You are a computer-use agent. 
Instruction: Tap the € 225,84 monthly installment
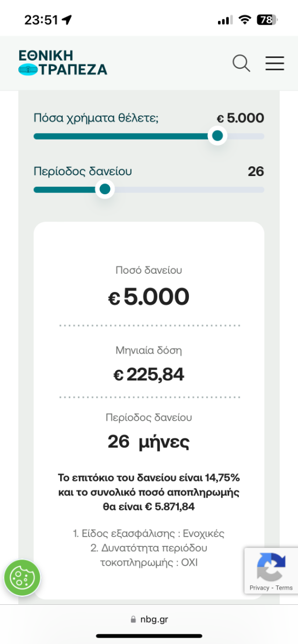[149, 375]
